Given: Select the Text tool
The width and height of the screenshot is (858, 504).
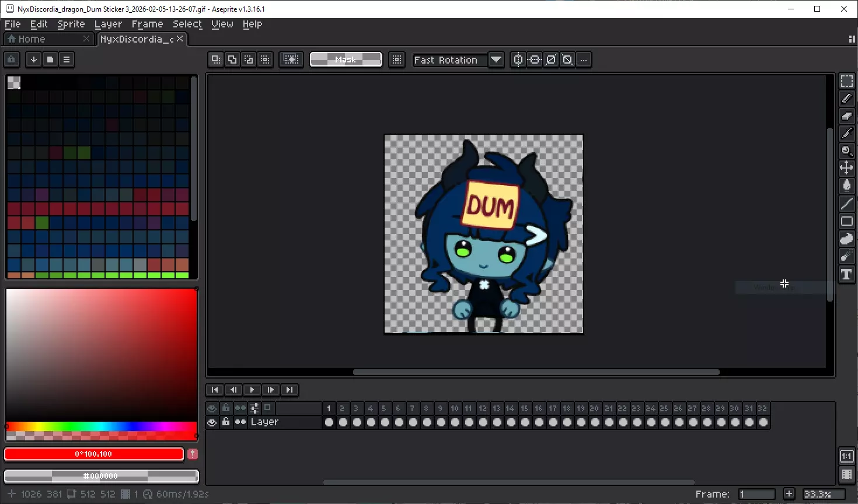Looking at the screenshot, I should 846,274.
